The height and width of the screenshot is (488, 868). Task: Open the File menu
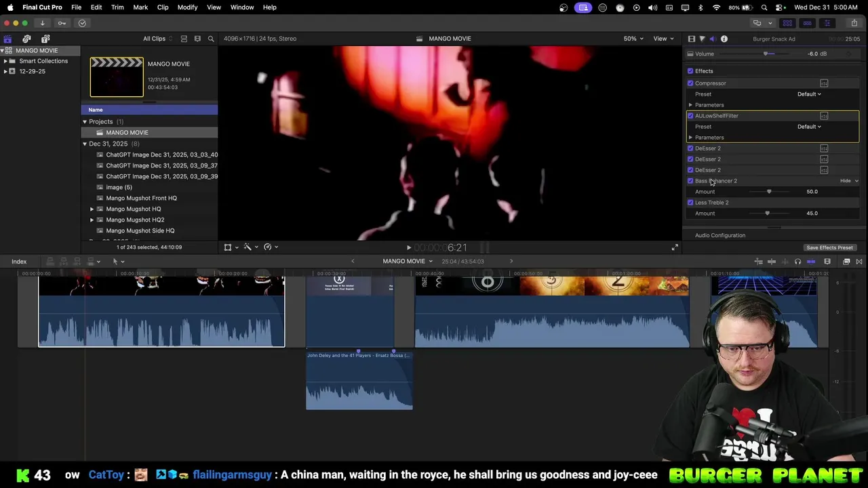pyautogui.click(x=77, y=7)
